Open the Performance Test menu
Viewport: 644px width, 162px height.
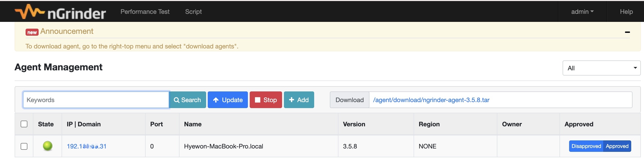click(145, 12)
